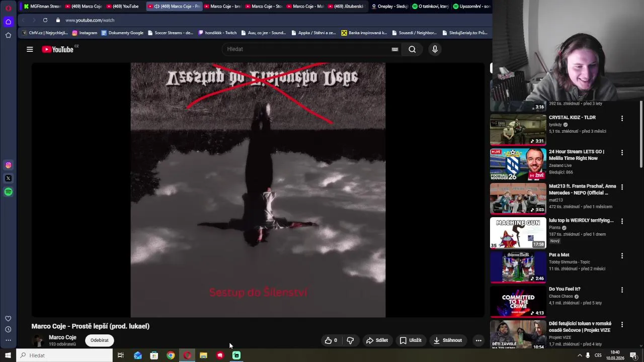This screenshot has width=644, height=362.
Task: Dislike the video with thumbs-down button
Action: [x=350, y=340]
